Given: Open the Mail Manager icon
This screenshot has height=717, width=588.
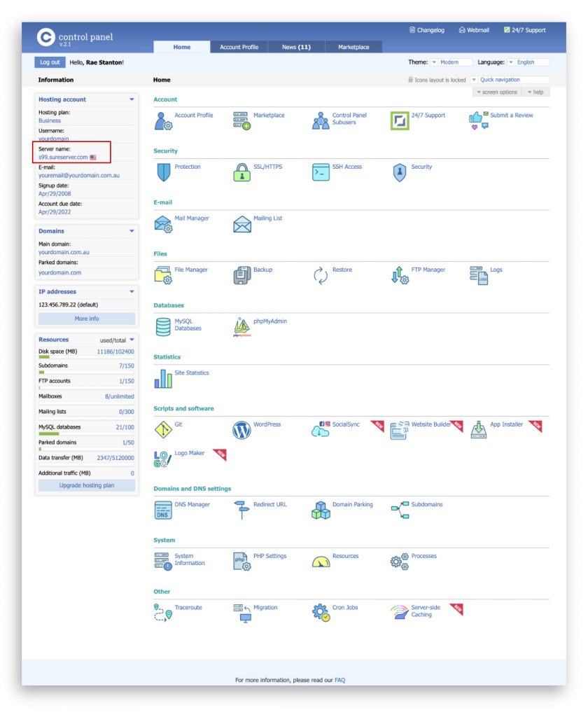Looking at the screenshot, I should [163, 224].
